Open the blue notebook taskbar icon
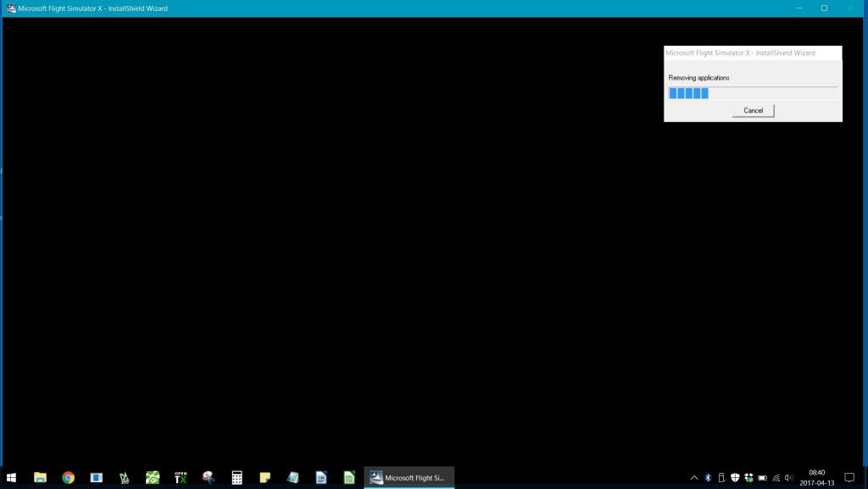Viewport: 868px width, 489px height. click(292, 477)
